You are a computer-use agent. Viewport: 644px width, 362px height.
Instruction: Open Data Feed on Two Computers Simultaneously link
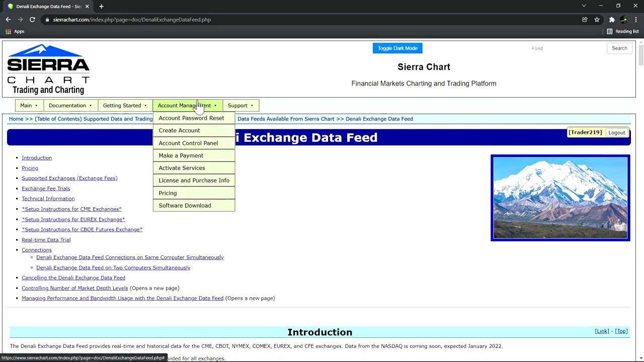[x=113, y=268]
